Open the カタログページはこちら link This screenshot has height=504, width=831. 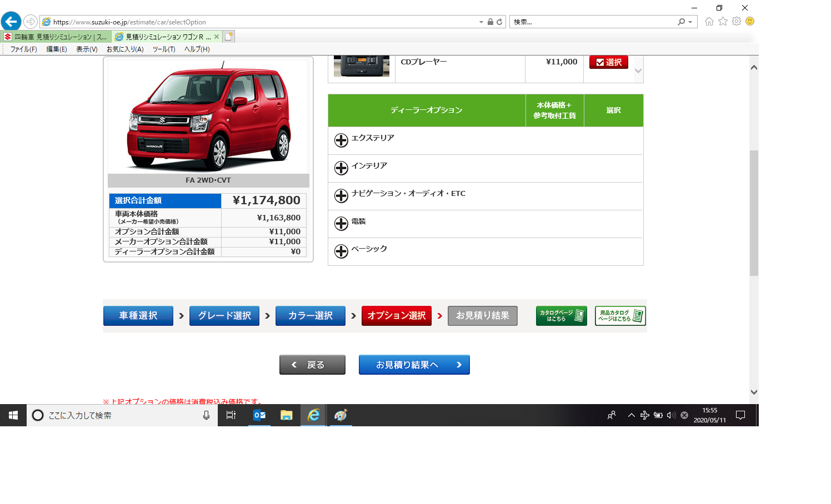coord(562,316)
